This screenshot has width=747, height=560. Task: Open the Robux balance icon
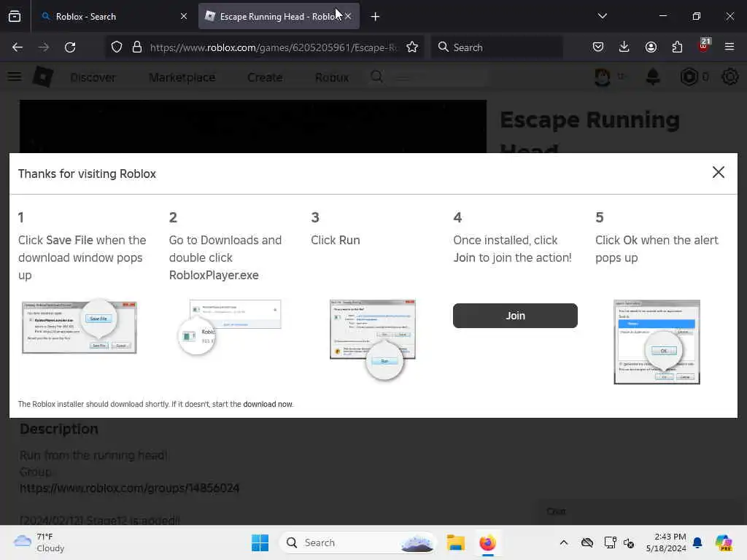click(x=689, y=77)
